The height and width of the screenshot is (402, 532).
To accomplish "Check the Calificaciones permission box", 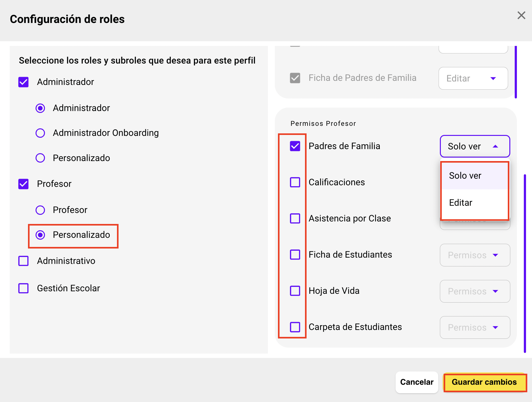I will 295,182.
